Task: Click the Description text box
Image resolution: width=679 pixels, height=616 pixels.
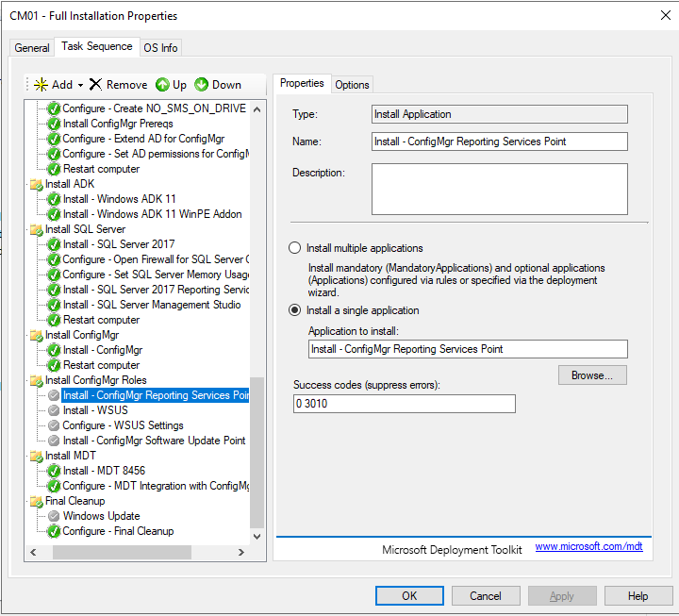Action: click(499, 189)
